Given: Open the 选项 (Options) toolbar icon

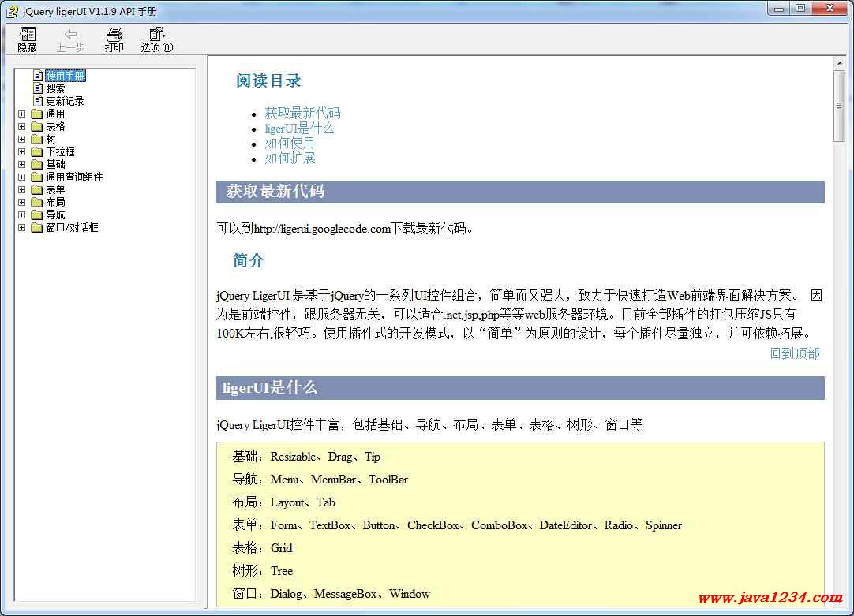Looking at the screenshot, I should [x=156, y=35].
